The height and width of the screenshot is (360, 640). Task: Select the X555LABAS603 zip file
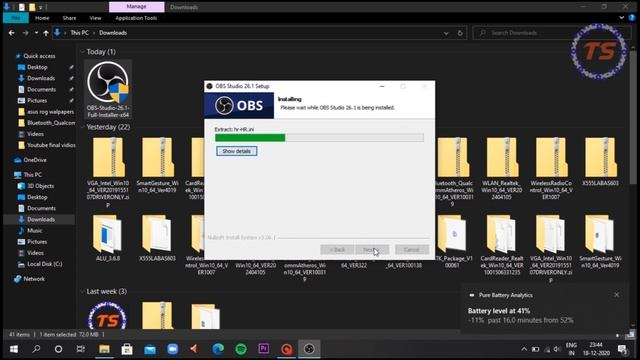pos(600,162)
